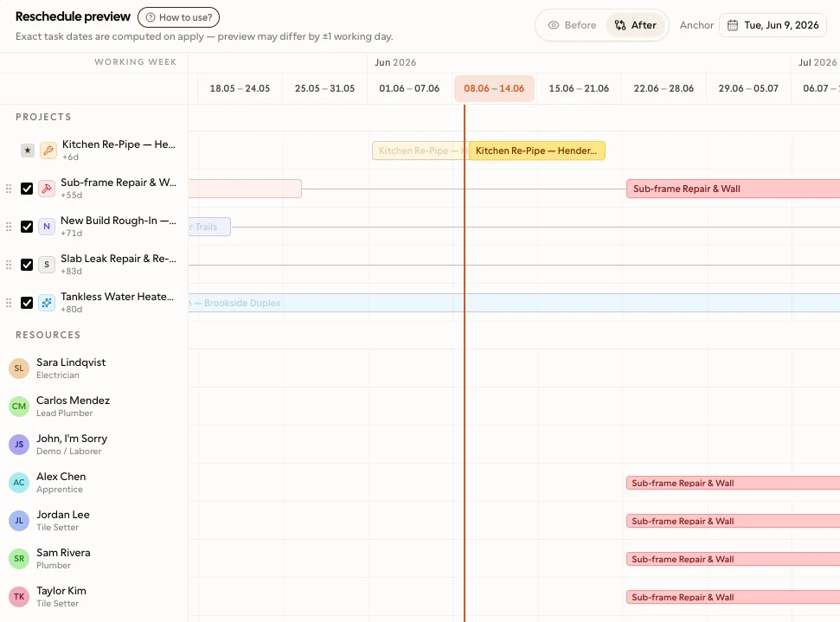
Task: Click the wrench icon for Kitchen Re-Pipe project
Action: (x=48, y=151)
